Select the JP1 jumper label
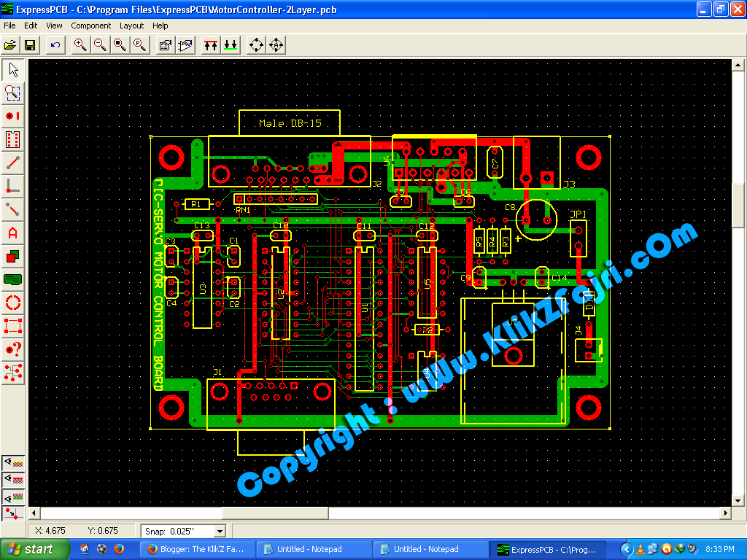The width and height of the screenshot is (747, 560). click(578, 214)
